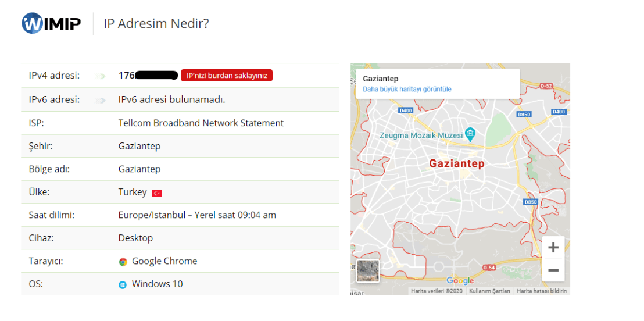Click the Windows 10 OS icon
644x321 pixels.
coord(123,285)
